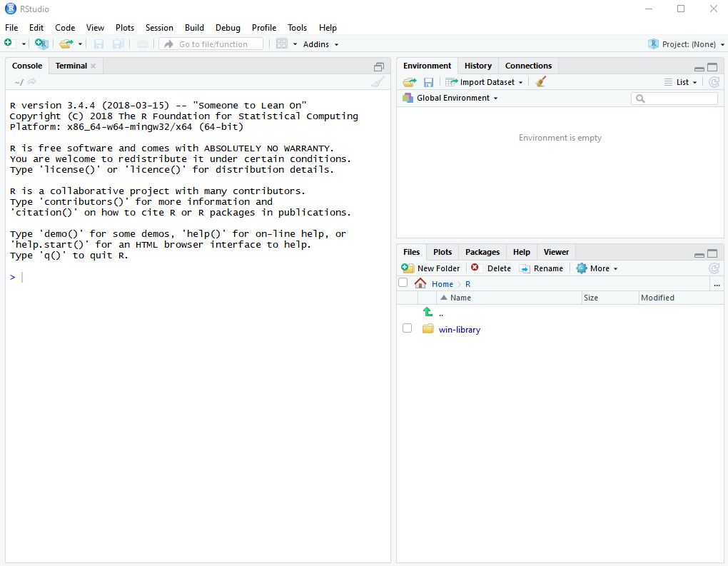Click the Home directory house icon

click(x=420, y=283)
